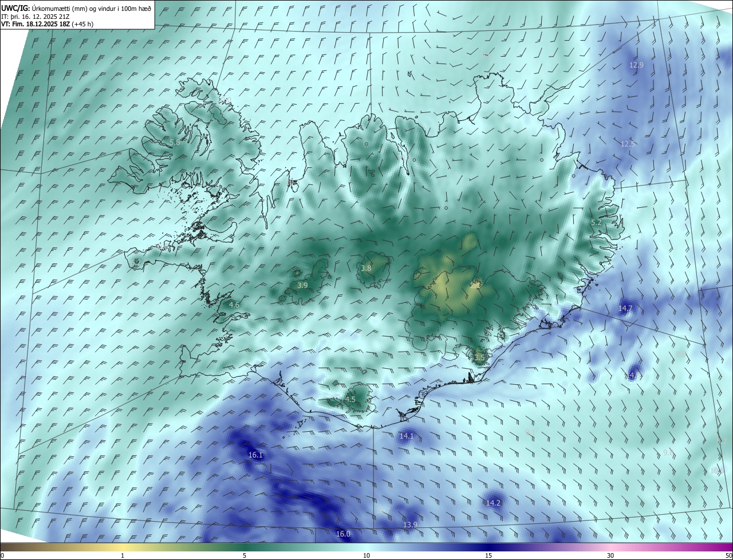Click the legend tick label 1

point(123,556)
